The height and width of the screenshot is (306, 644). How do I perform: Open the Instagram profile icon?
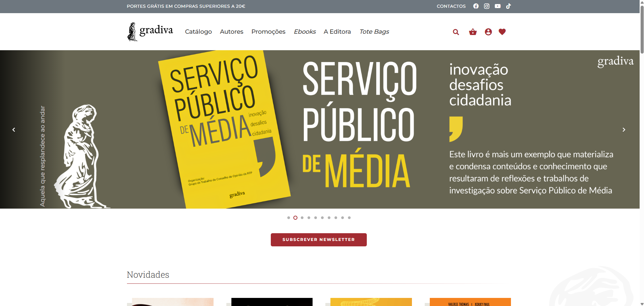(487, 6)
